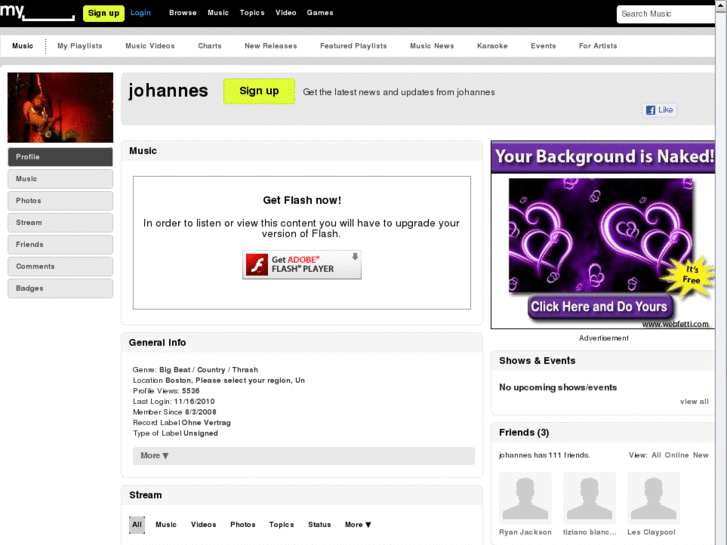View Online friends link
The image size is (727, 545).
pos(676,455)
